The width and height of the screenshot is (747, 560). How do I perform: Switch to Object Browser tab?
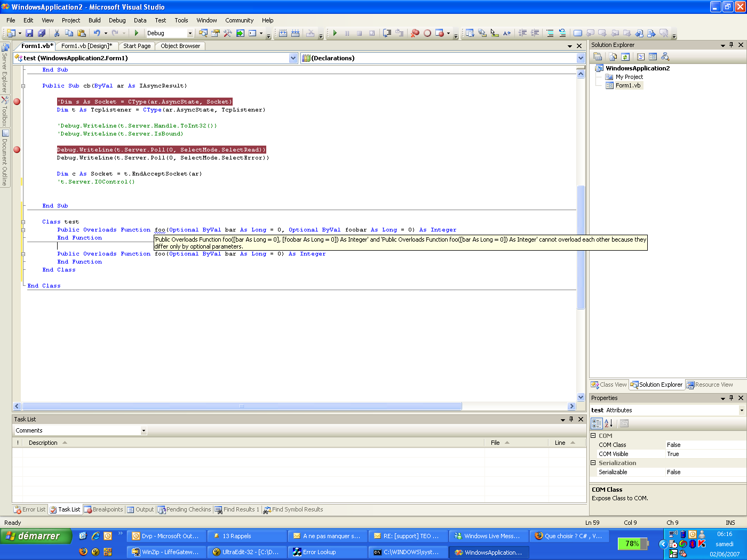[180, 46]
